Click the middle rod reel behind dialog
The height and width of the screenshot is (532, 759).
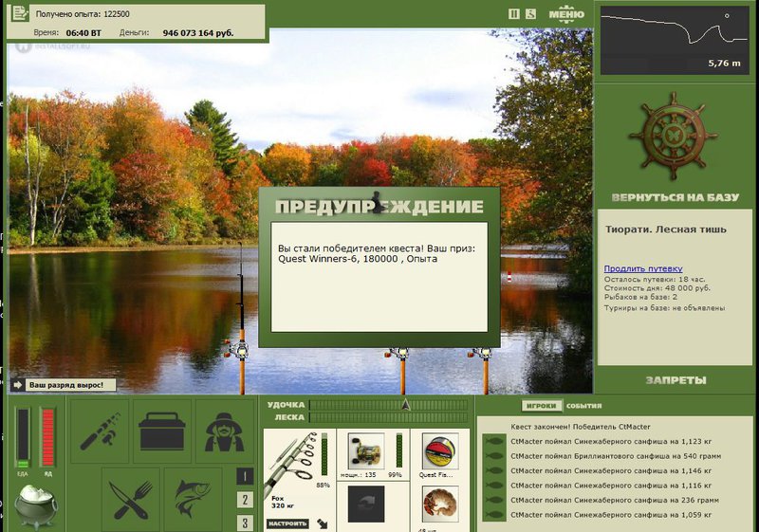[399, 355]
